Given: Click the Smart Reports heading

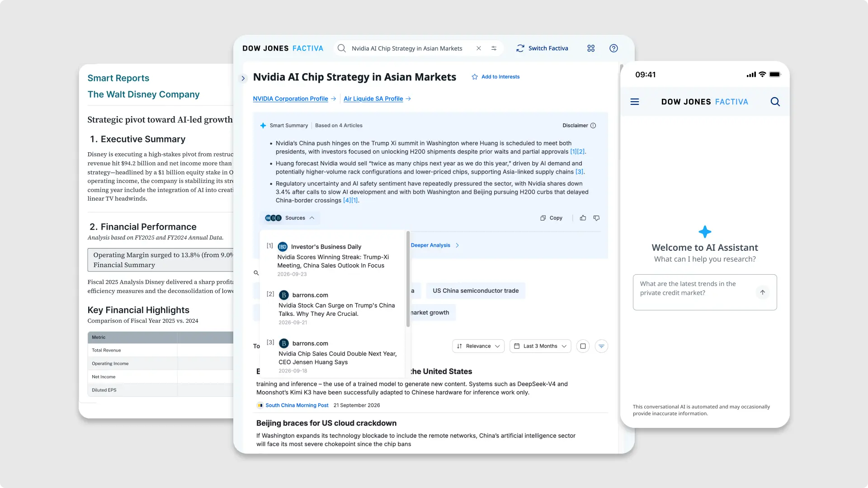Looking at the screenshot, I should tap(118, 78).
